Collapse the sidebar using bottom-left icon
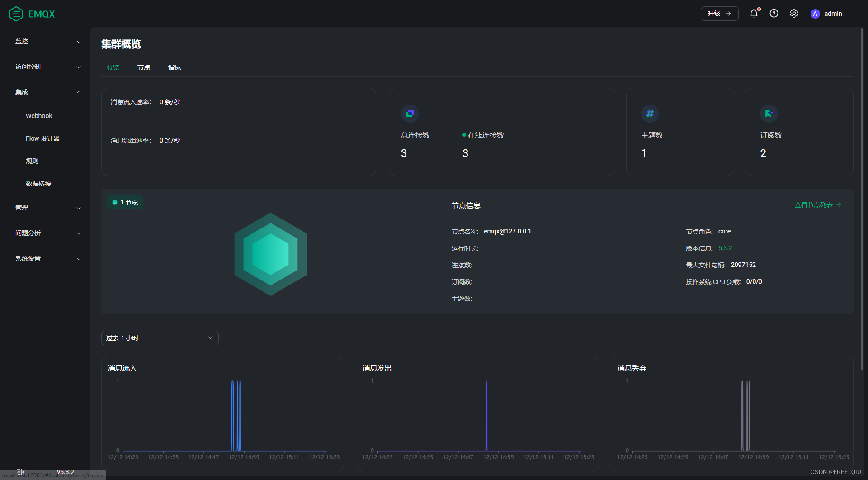 coord(21,471)
